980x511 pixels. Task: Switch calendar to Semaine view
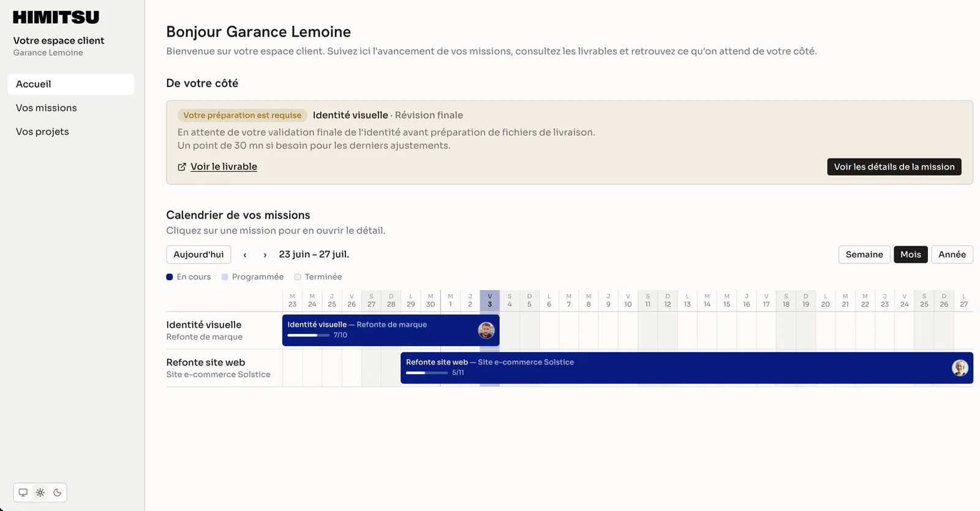point(864,254)
